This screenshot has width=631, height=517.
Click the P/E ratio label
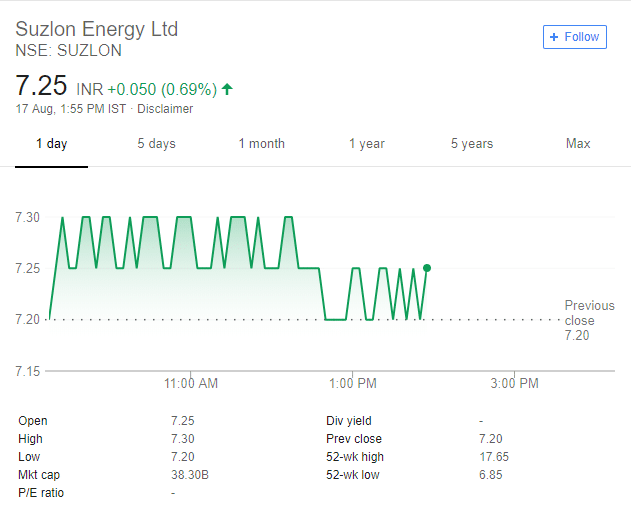point(41,493)
